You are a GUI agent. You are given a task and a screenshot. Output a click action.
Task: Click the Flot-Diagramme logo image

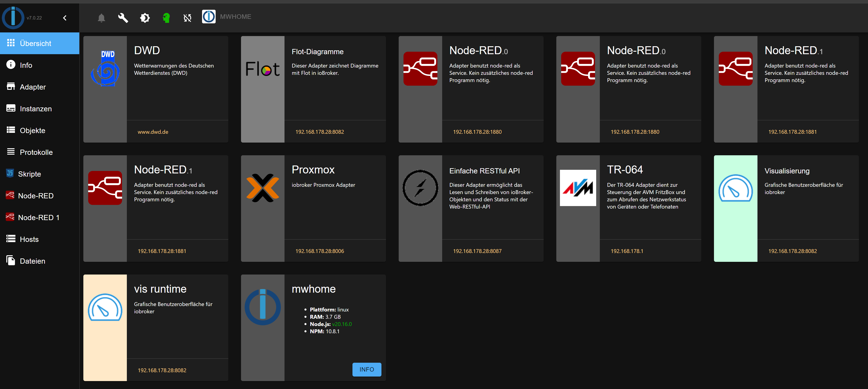pos(263,69)
